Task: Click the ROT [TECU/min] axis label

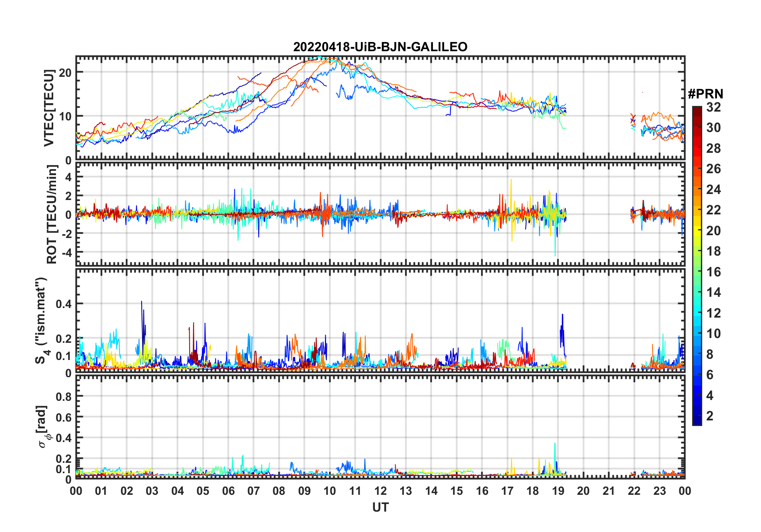Action: pos(52,214)
